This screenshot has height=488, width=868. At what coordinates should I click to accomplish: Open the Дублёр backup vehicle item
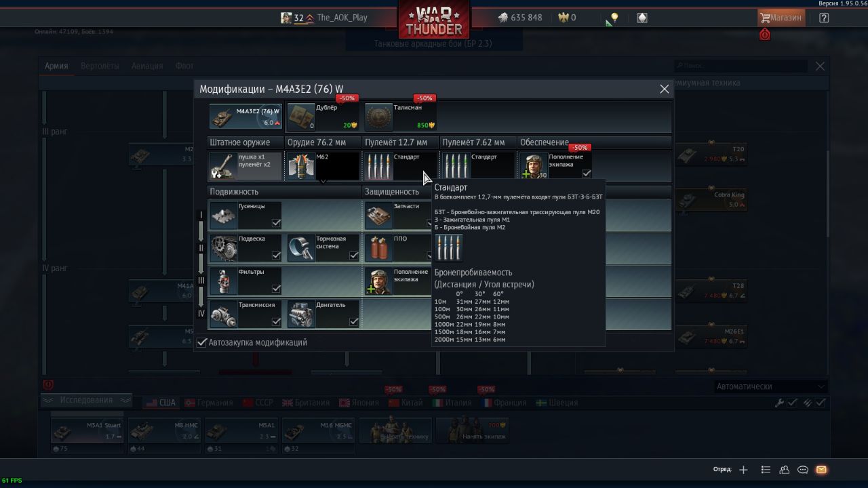click(323, 117)
